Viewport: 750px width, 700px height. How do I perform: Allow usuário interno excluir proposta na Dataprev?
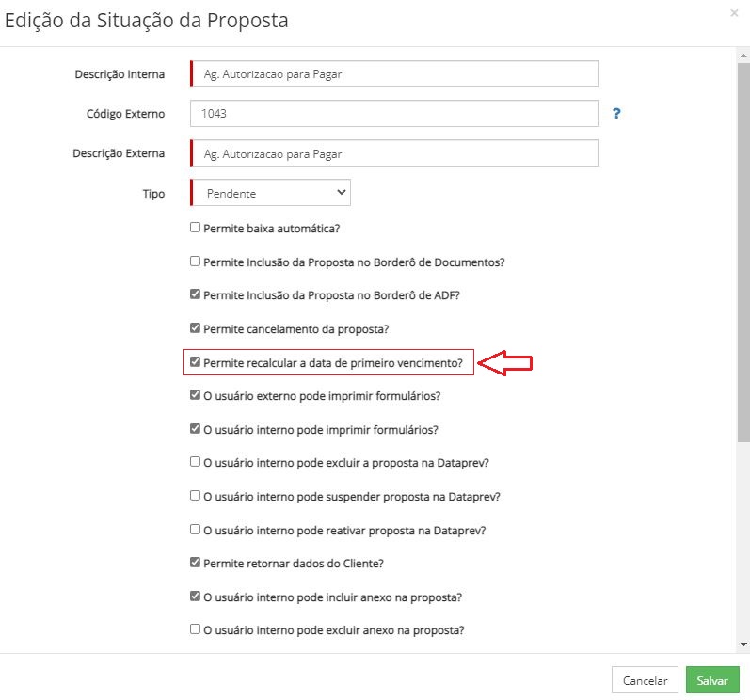[x=195, y=462]
